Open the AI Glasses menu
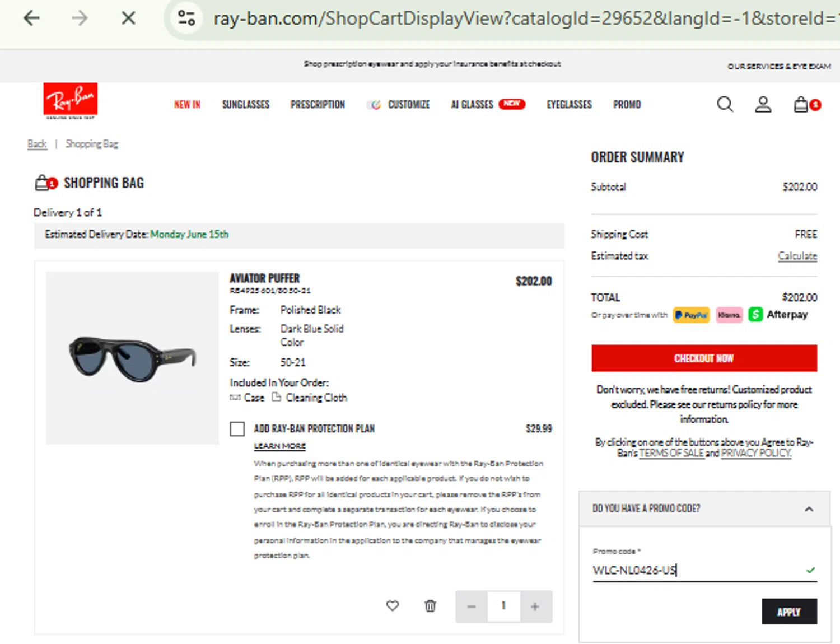Viewport: 840px width, 644px height. 472,105
